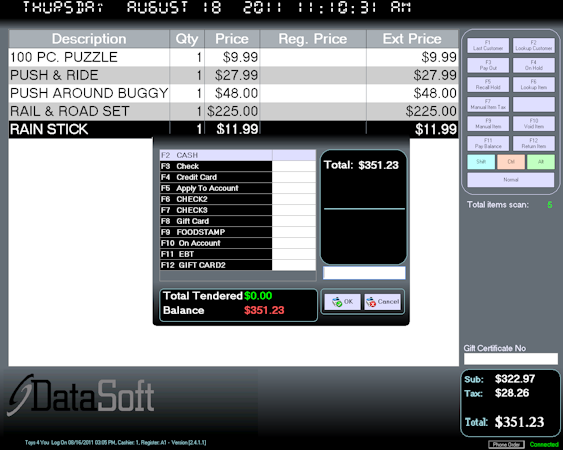
Task: Select F3 Check as tender
Action: [238, 166]
